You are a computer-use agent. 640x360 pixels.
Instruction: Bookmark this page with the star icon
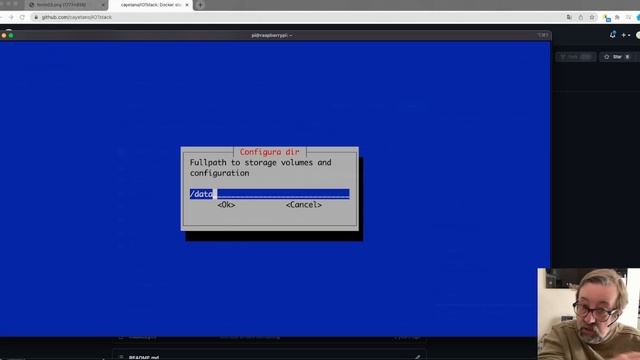pyautogui.click(x=592, y=17)
